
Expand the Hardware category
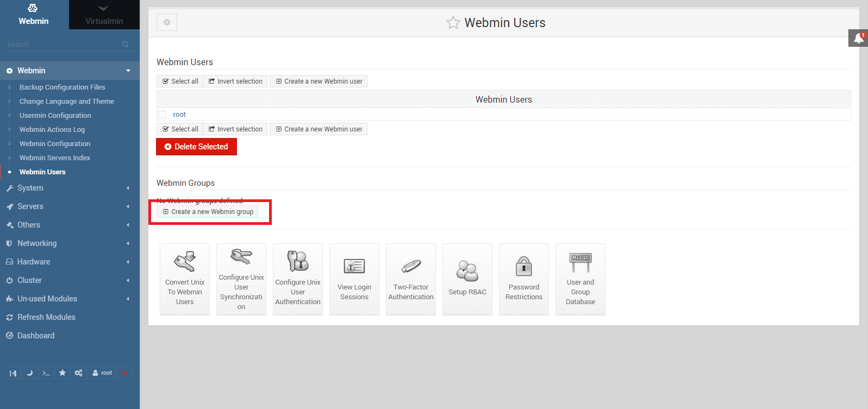click(x=70, y=262)
